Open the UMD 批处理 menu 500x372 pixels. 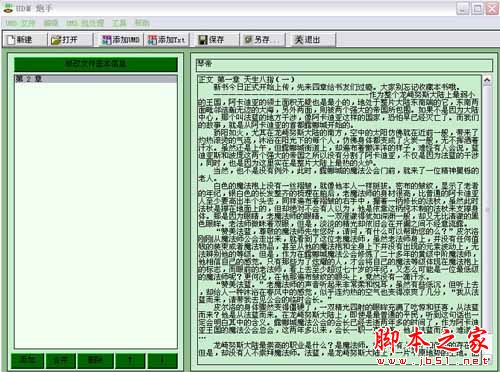(x=85, y=23)
